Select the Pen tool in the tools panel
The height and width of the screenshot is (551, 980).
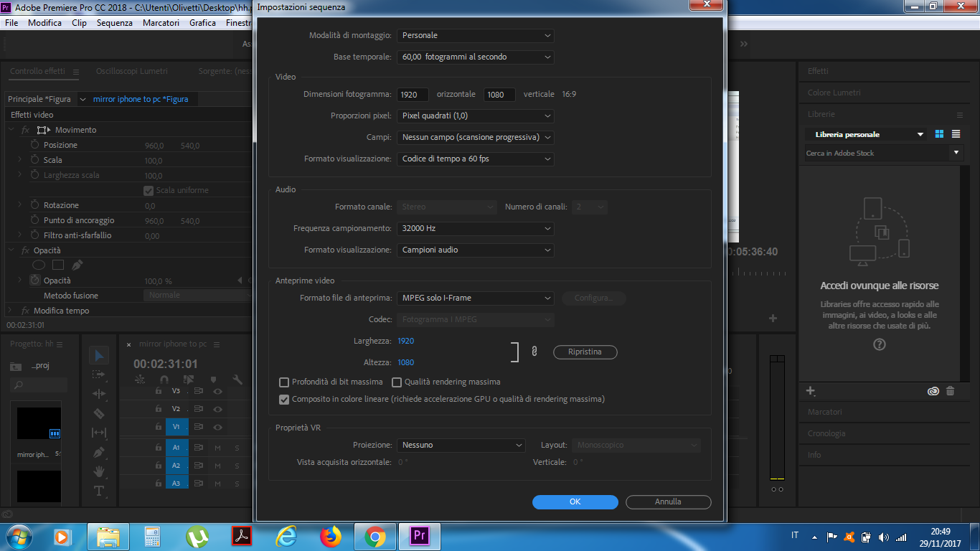pos(99,451)
